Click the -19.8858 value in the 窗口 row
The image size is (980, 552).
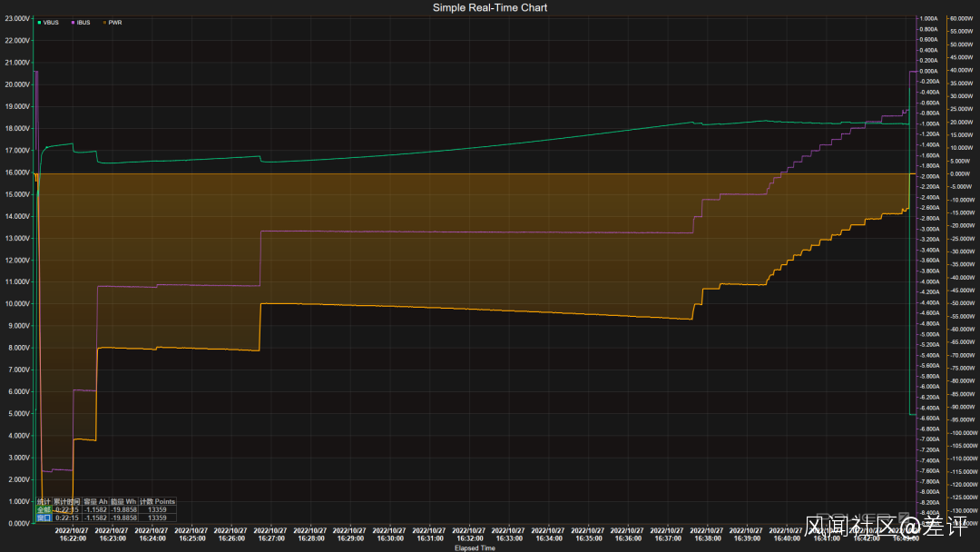[x=123, y=517]
